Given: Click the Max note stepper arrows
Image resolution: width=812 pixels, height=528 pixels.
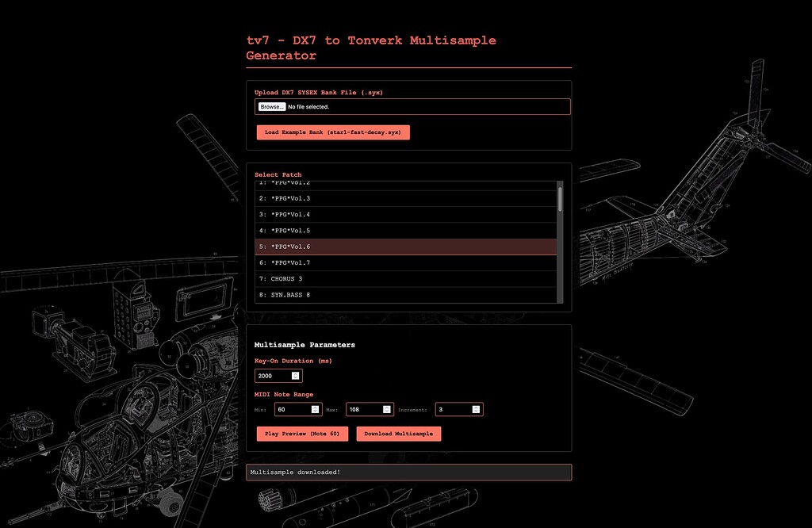Looking at the screenshot, I should (x=386, y=409).
